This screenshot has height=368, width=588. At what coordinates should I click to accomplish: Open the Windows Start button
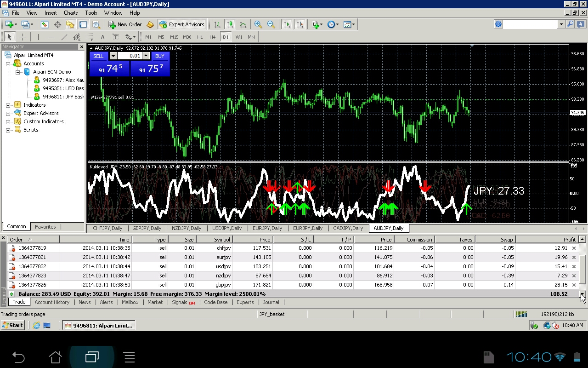13,325
